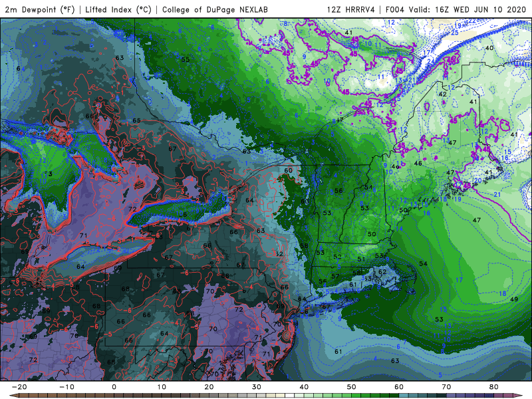Image resolution: width=532 pixels, height=399 pixels.
Task: Click the black "42" dewpoint value on the map
Action: tap(442, 94)
